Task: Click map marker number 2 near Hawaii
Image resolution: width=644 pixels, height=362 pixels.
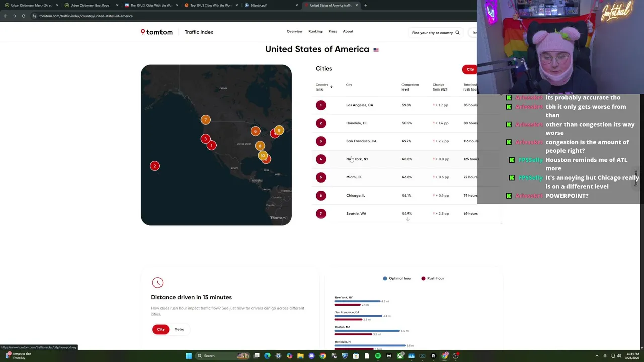Action: coord(155,166)
